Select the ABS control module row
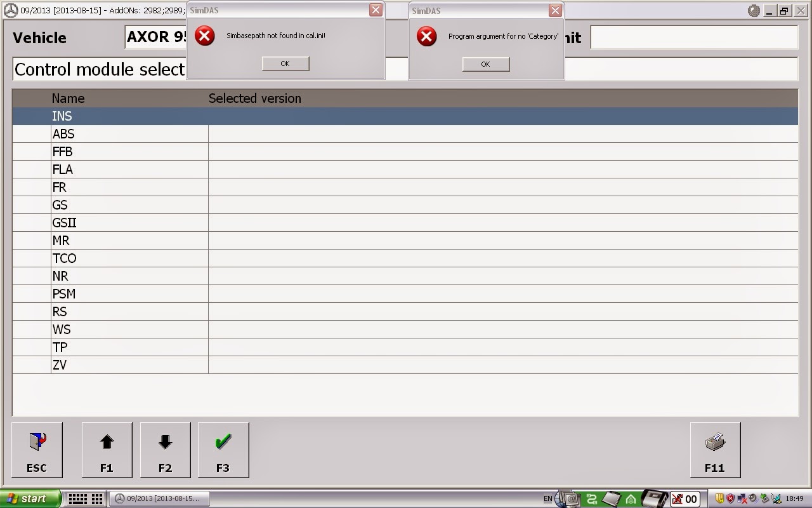Image resolution: width=812 pixels, height=508 pixels. point(405,134)
